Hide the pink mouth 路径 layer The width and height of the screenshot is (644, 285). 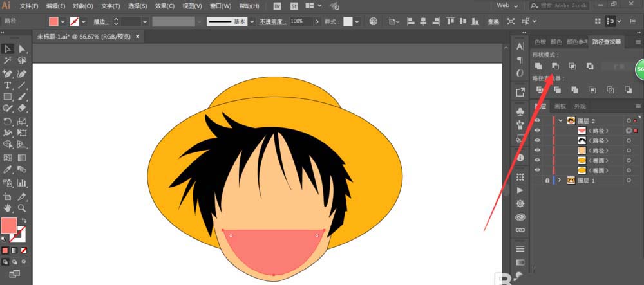pyautogui.click(x=538, y=131)
